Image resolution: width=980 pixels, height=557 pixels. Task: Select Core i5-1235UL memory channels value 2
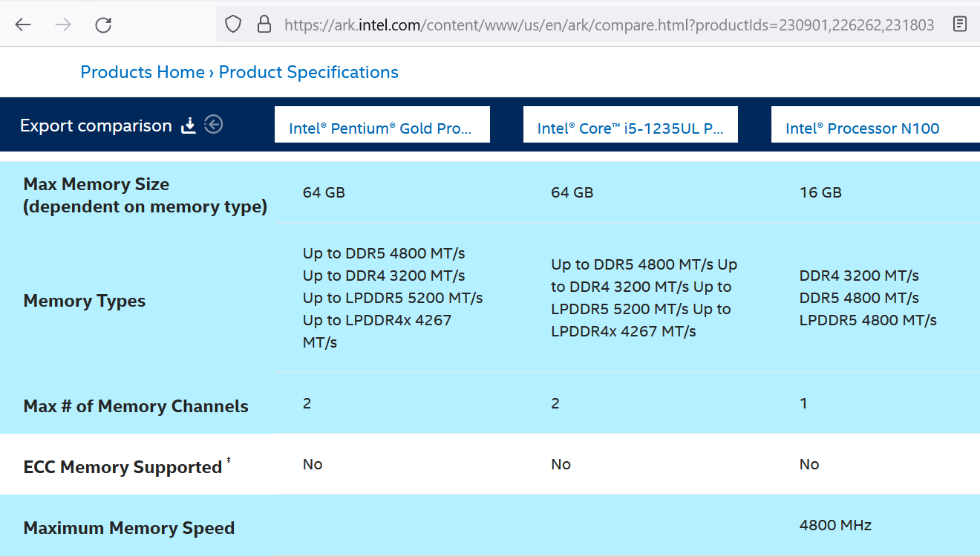(x=555, y=403)
